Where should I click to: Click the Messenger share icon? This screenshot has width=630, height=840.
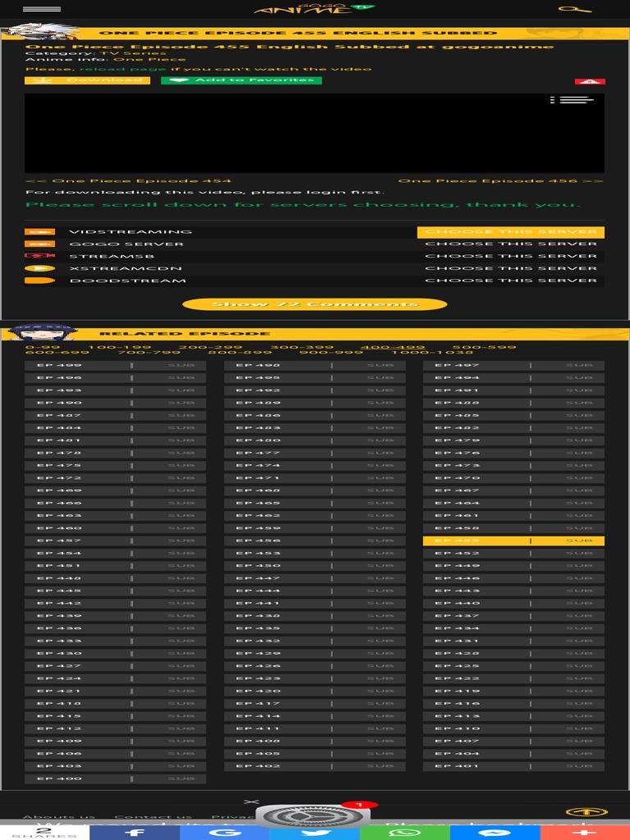(495, 832)
